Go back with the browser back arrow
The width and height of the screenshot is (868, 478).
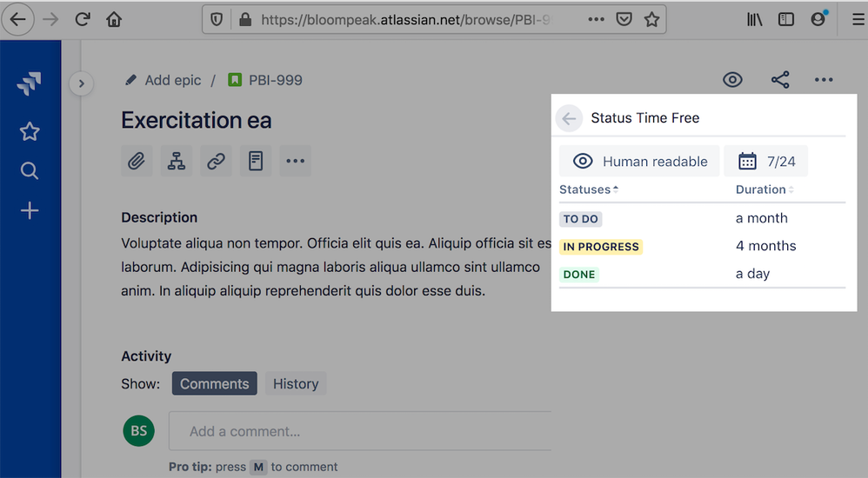pyautogui.click(x=17, y=19)
